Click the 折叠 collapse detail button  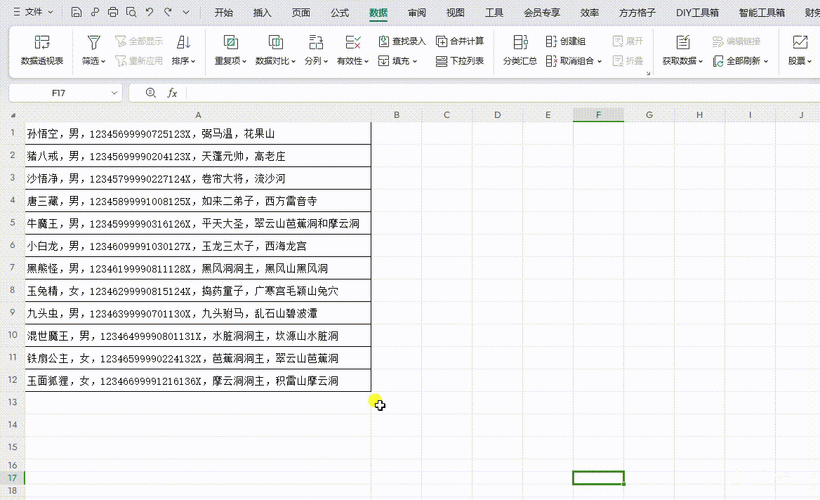[628, 61]
